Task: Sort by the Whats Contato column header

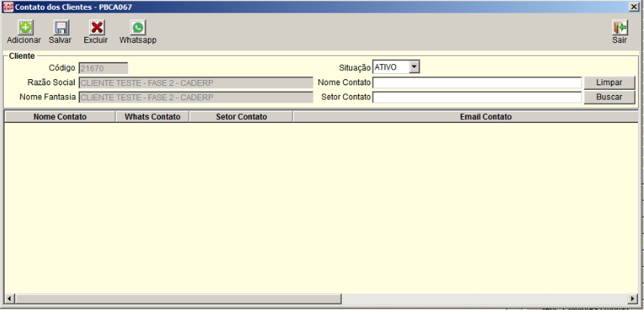Action: point(152,117)
